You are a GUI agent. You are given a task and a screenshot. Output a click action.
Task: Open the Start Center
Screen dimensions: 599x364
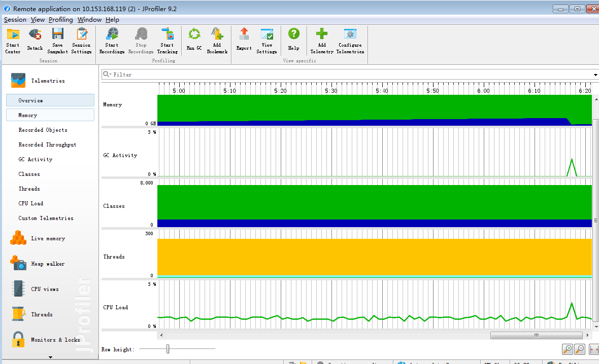point(13,41)
